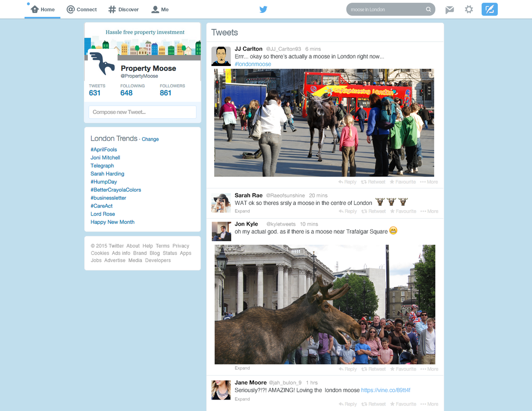This screenshot has width=532, height=411.
Task: Click the Privacy footer link
Action: (x=181, y=246)
